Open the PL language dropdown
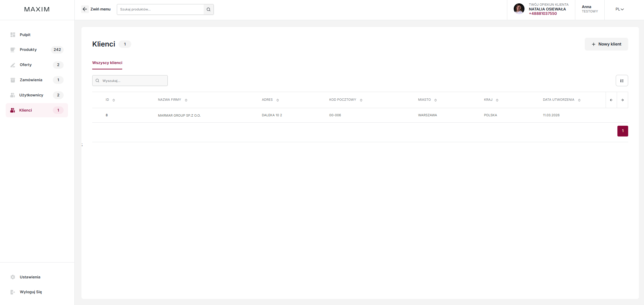The height and width of the screenshot is (305, 644). point(619,9)
